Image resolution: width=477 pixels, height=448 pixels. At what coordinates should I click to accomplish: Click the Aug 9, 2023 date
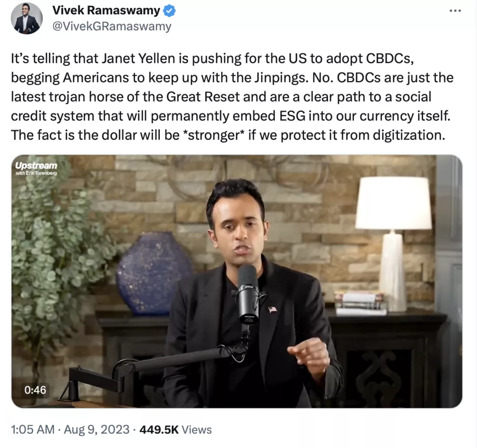pos(96,429)
